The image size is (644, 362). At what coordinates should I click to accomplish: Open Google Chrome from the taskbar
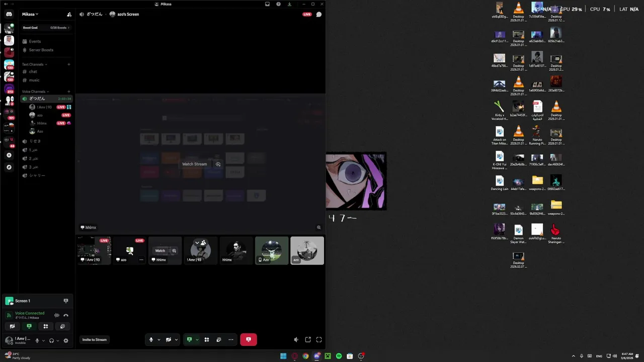pyautogui.click(x=305, y=356)
